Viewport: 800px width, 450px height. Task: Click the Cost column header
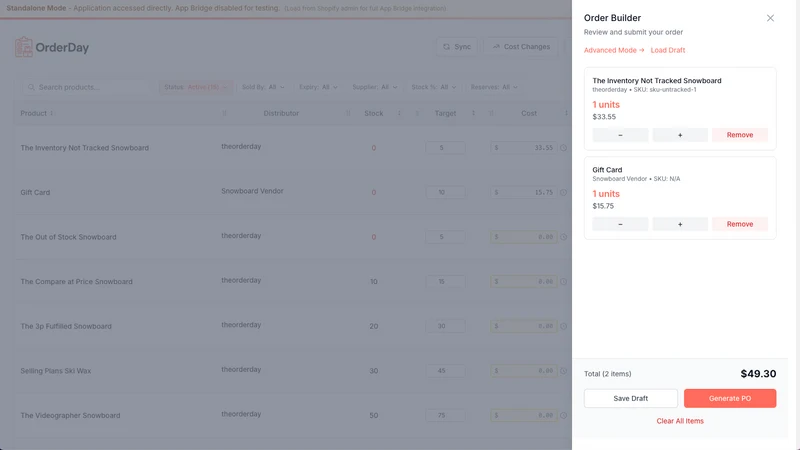(x=529, y=113)
